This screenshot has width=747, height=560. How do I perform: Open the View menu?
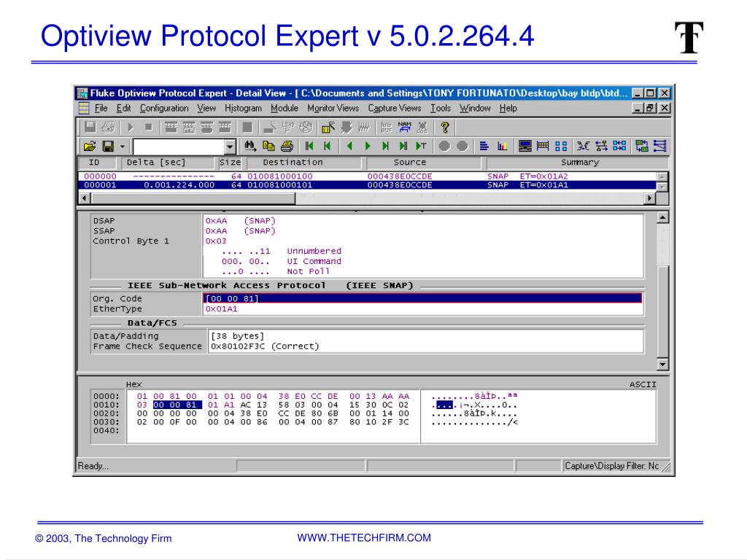[x=206, y=108]
